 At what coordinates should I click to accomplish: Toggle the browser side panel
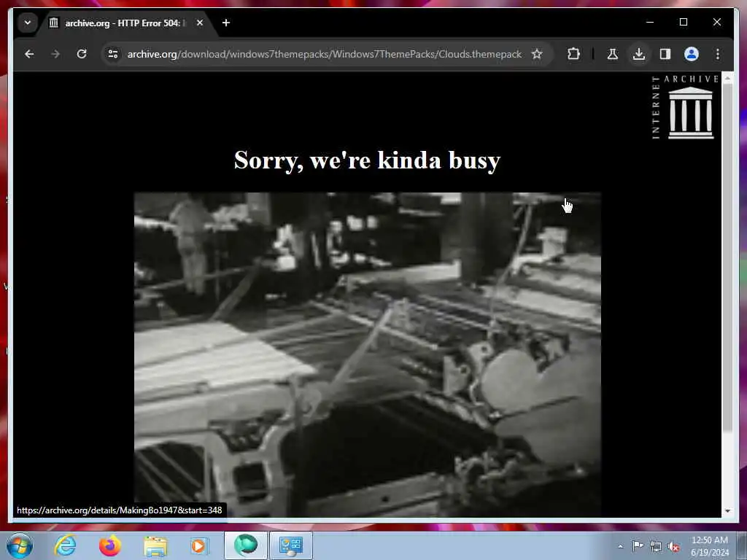coord(665,54)
